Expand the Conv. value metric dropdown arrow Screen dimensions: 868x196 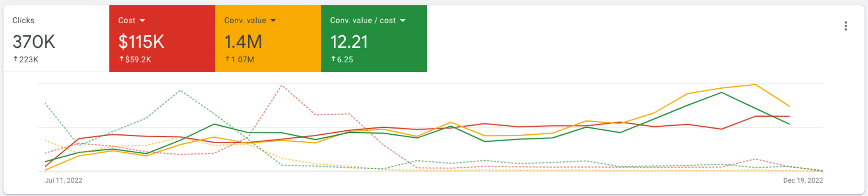click(x=273, y=20)
